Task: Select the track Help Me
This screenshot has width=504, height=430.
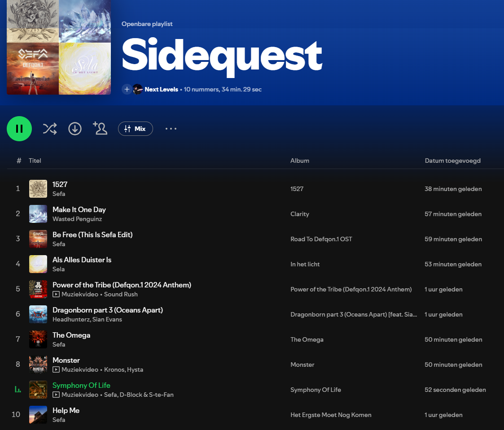Action: (x=66, y=410)
